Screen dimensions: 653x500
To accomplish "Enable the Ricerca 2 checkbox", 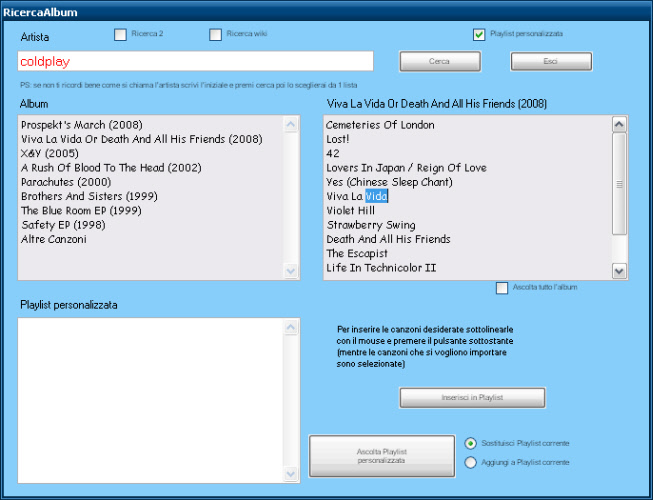I will tap(121, 35).
